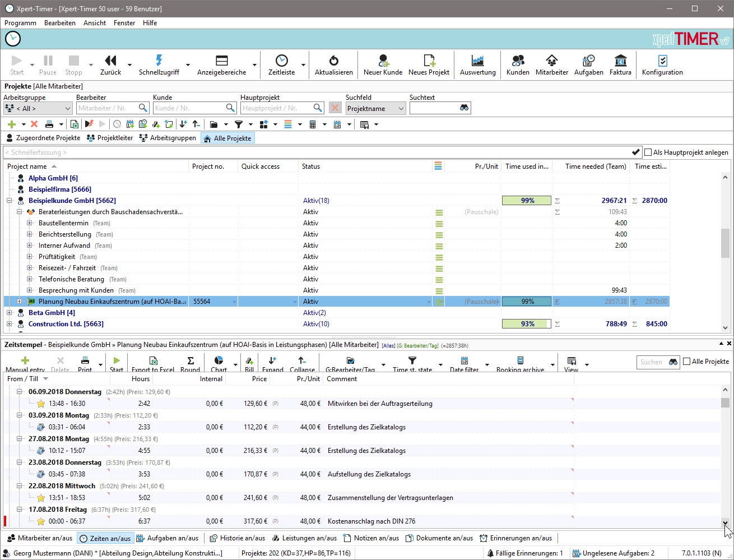Click the 93% progress bar for Construction Ltd.

[x=527, y=324]
